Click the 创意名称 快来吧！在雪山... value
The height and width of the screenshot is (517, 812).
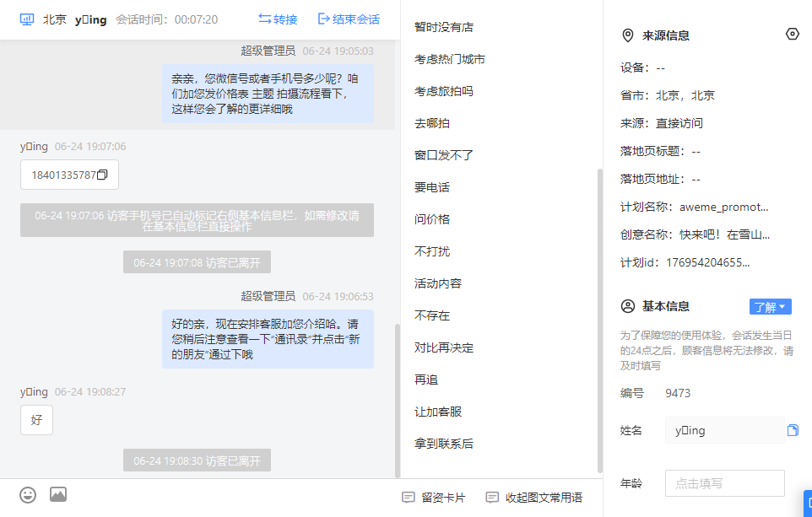point(724,235)
